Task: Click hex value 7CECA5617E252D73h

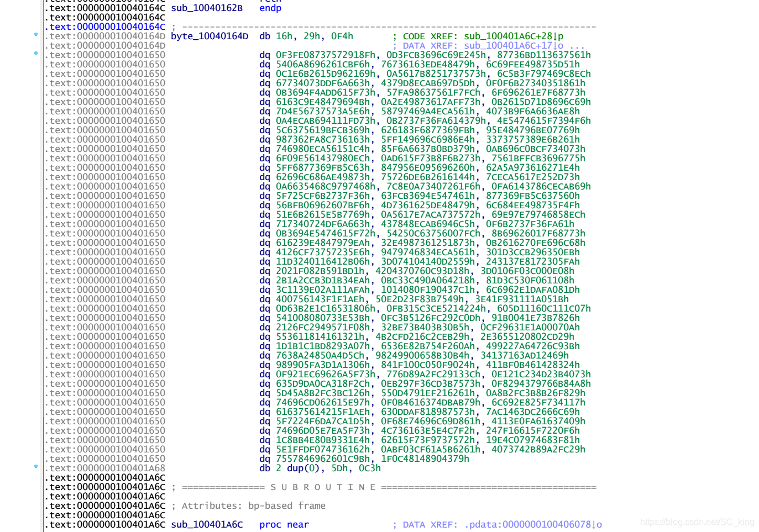Action: (x=533, y=177)
